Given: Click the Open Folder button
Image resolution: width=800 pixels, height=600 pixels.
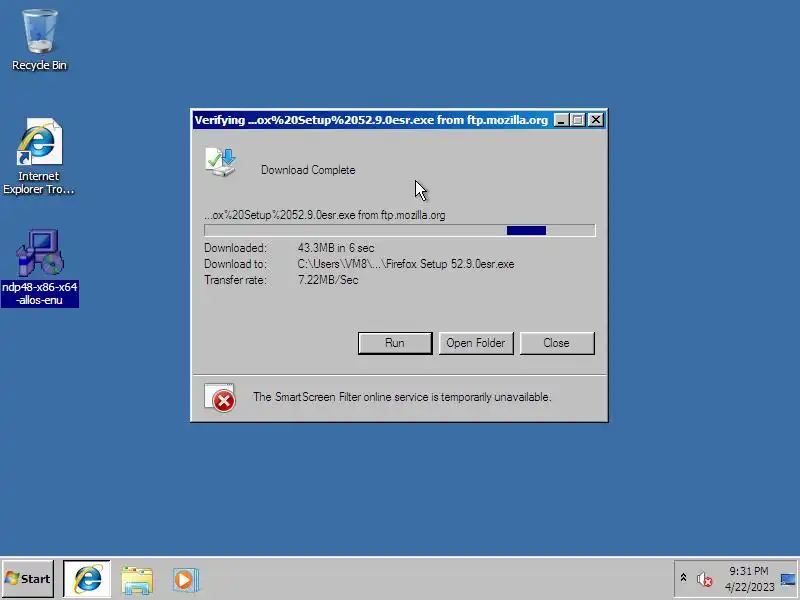Looking at the screenshot, I should [476, 343].
